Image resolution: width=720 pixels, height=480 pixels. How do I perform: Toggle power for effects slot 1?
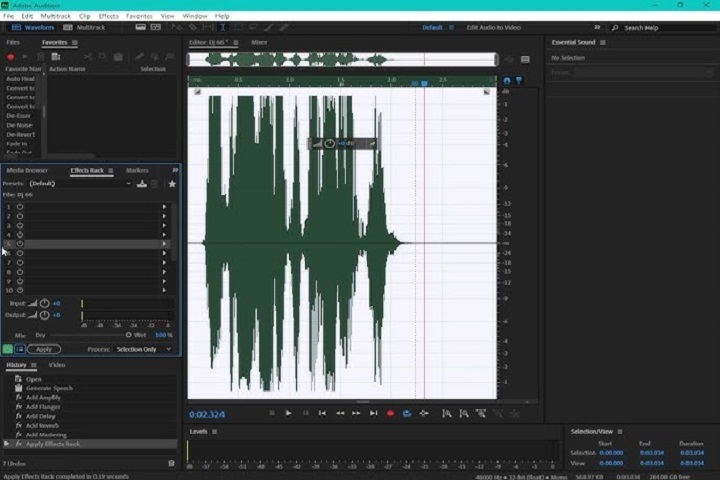(x=20, y=207)
